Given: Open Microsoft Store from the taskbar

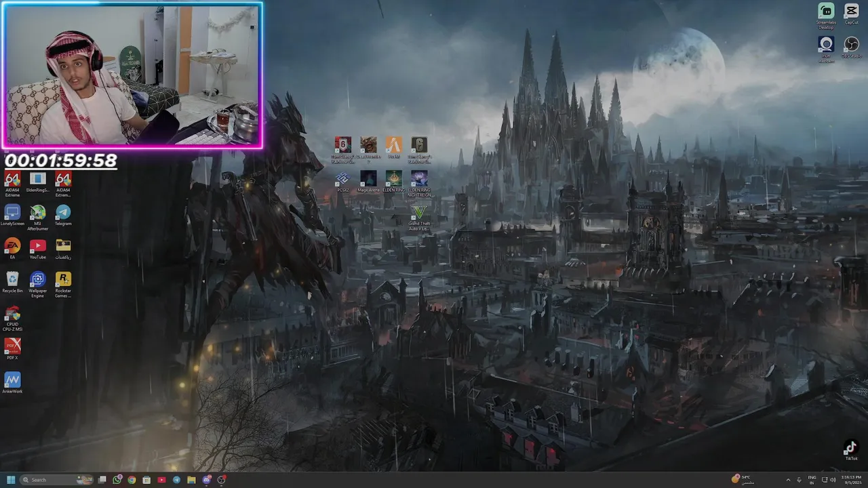Looking at the screenshot, I should coord(146,480).
